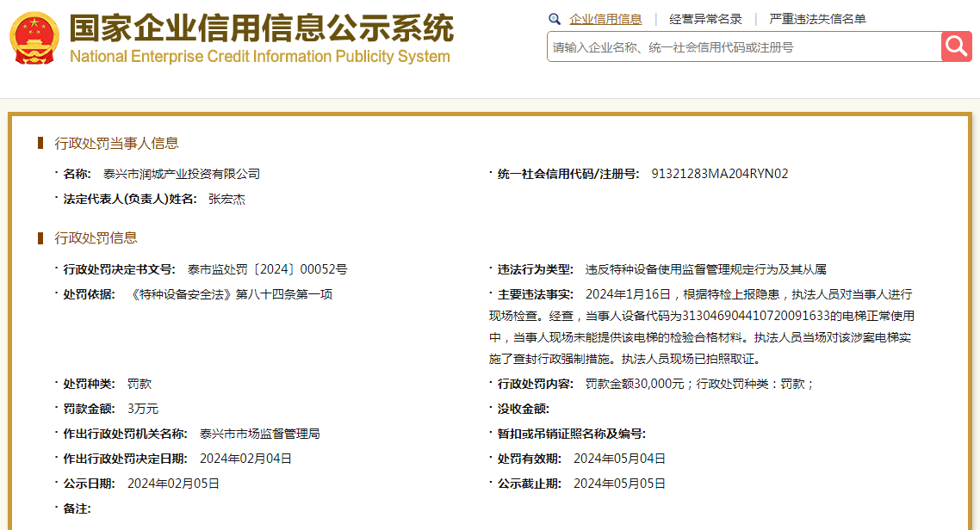Click the text line starting with 中，当事人现场未能提供
Image resolution: width=980 pixels, height=530 pixels.
(x=700, y=338)
